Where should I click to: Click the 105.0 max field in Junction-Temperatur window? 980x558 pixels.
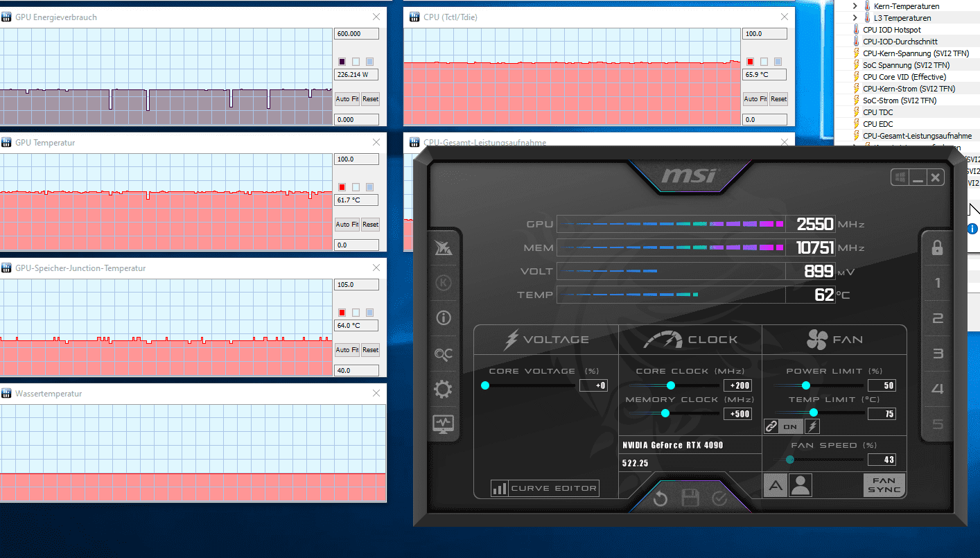point(357,285)
